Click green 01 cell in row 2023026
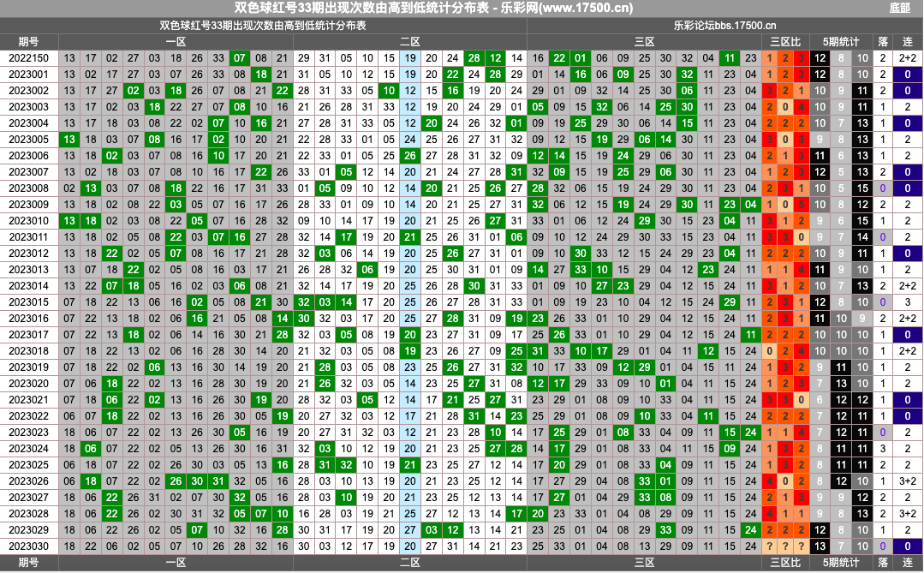This screenshot has height=573, width=924. pos(666,481)
